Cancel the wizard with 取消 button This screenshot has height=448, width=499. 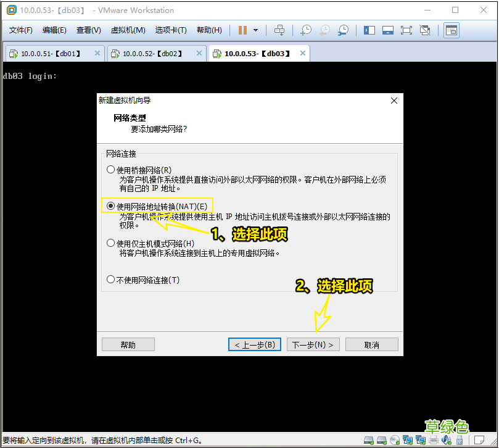click(372, 344)
